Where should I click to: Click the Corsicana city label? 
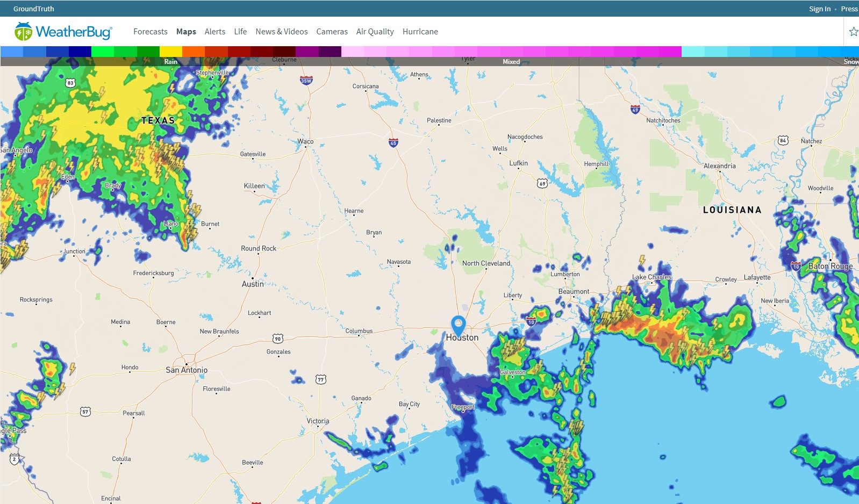click(x=366, y=86)
